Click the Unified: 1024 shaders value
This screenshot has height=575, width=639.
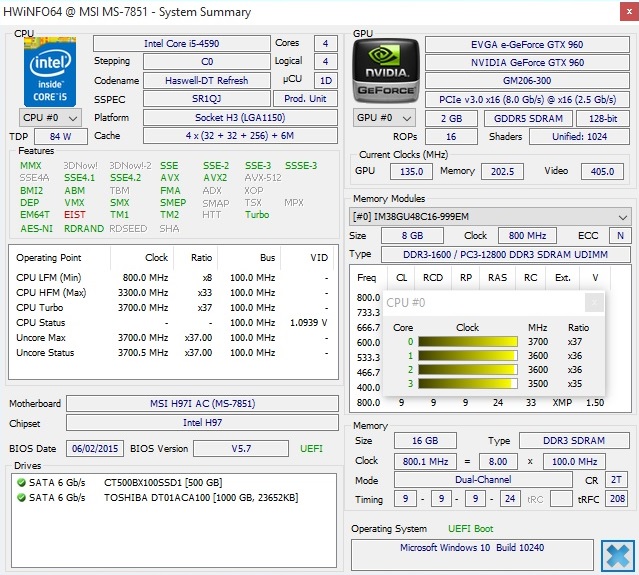(580, 137)
